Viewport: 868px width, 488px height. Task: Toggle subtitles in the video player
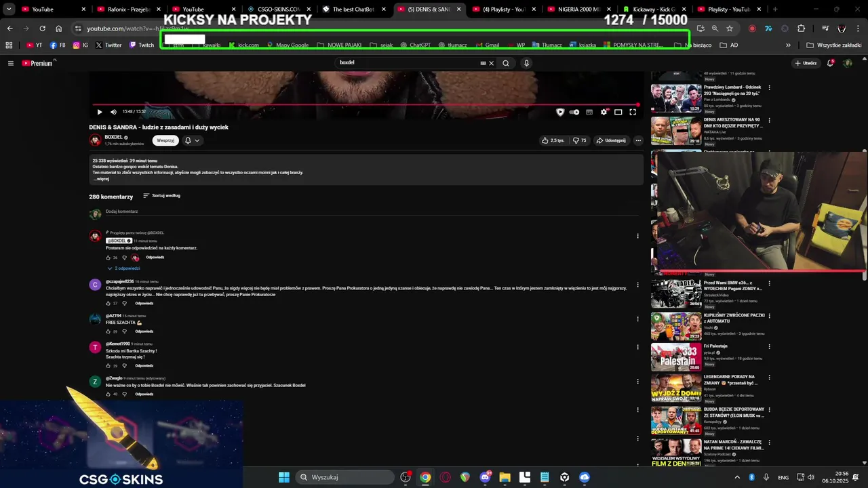click(589, 112)
